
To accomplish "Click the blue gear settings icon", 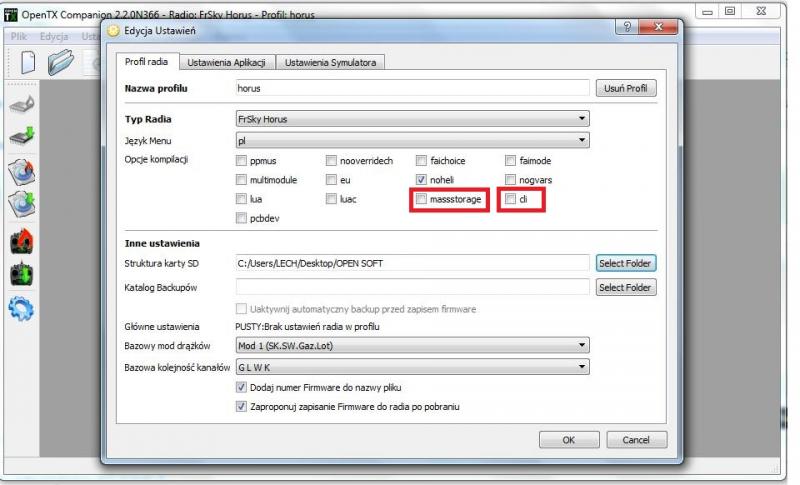I will point(22,308).
